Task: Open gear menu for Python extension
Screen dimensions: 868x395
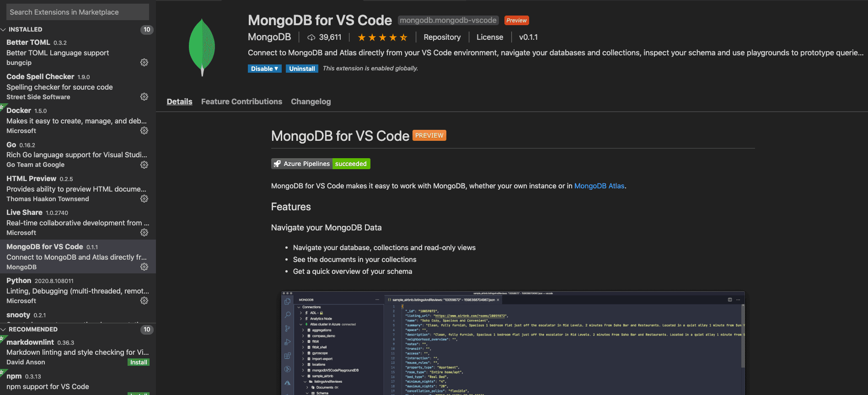Action: [x=144, y=301]
